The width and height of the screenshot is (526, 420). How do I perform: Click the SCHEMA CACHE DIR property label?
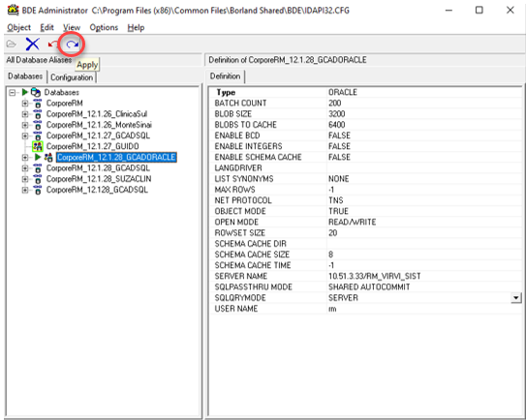coord(251,244)
